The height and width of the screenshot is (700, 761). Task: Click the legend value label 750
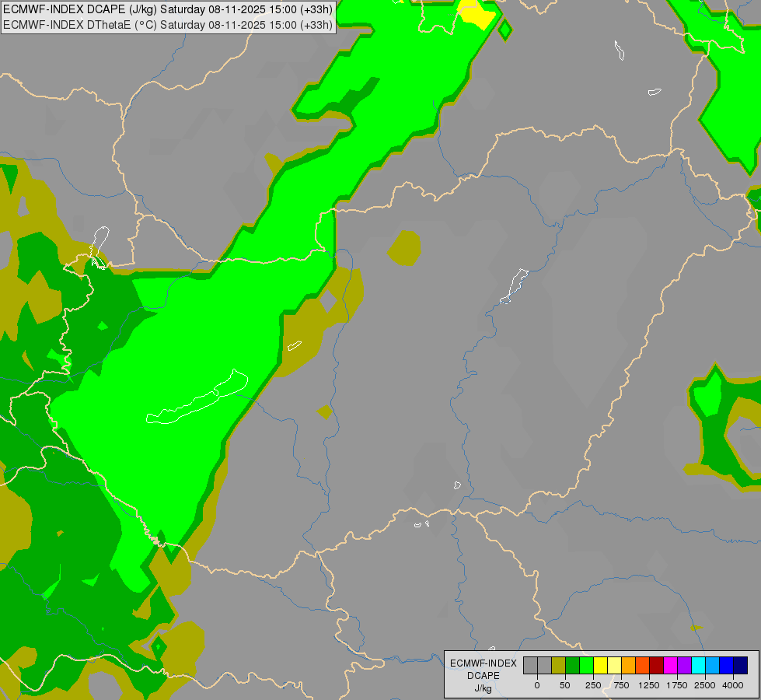click(x=621, y=685)
